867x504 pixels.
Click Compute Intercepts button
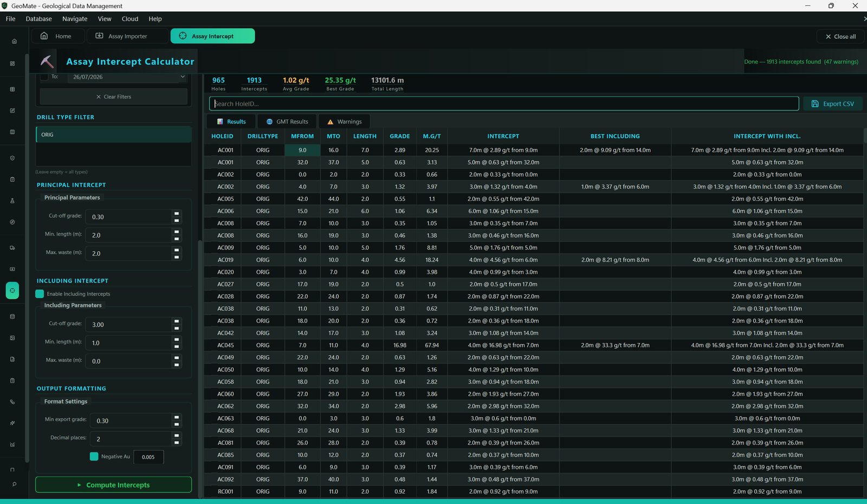[113, 485]
